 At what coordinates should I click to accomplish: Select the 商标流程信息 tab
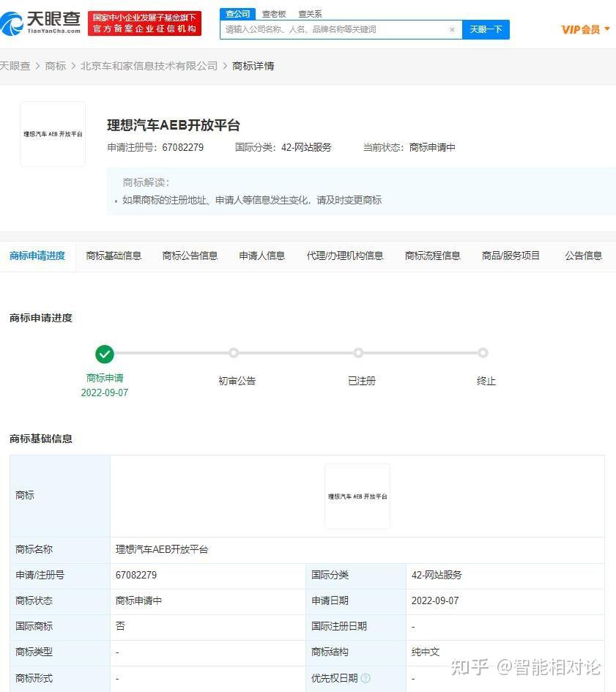pos(433,256)
